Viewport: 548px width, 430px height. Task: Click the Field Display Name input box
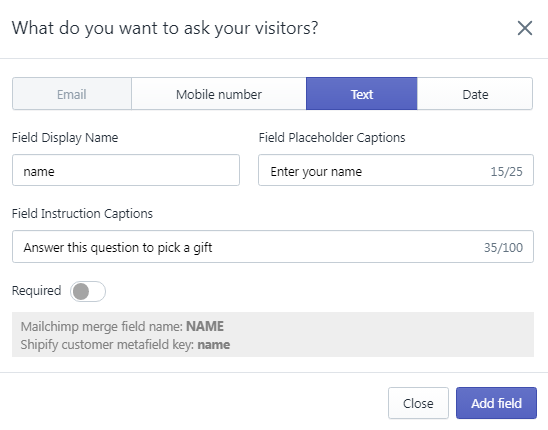tap(126, 170)
